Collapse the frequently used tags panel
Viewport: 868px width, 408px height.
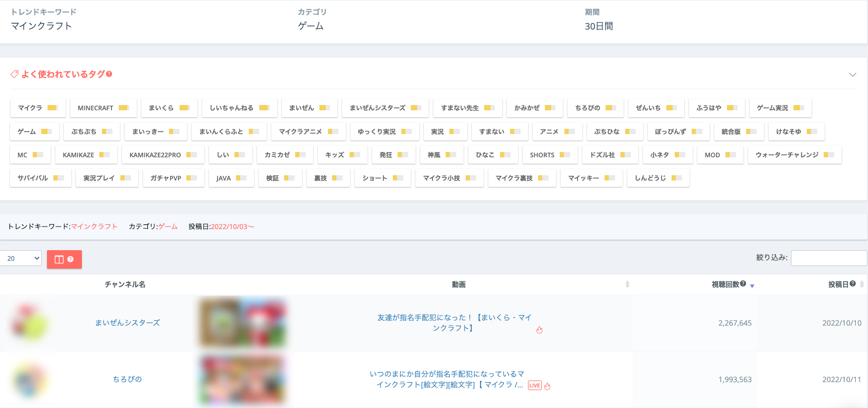[x=852, y=75]
